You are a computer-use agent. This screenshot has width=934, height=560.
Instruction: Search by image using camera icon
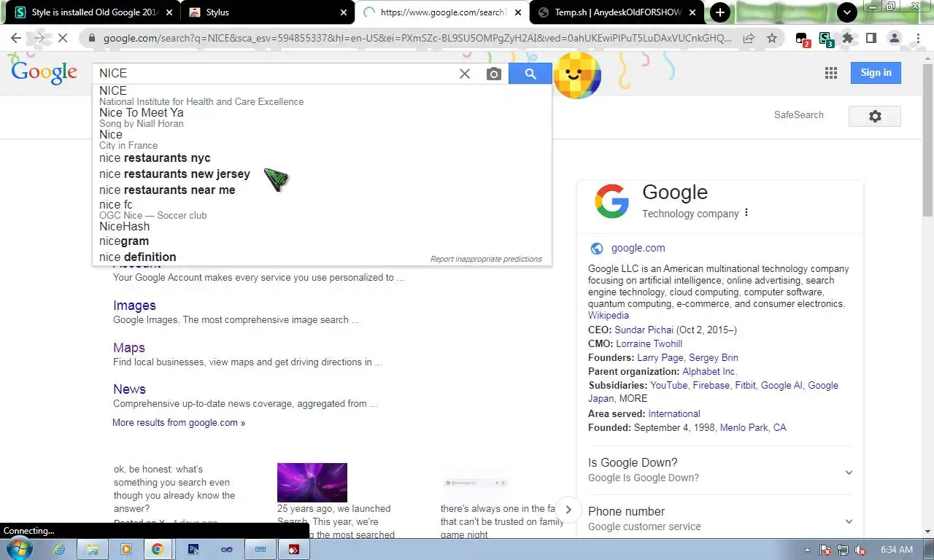[494, 74]
